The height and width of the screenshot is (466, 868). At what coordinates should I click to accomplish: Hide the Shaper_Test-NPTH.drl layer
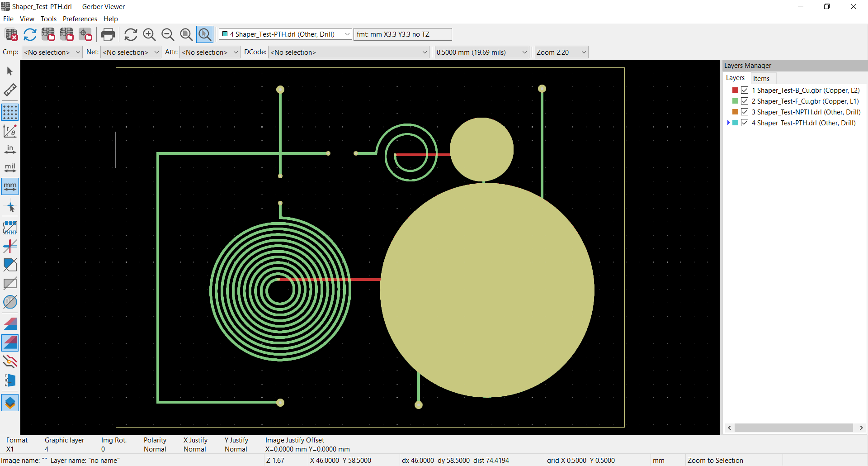tap(745, 112)
